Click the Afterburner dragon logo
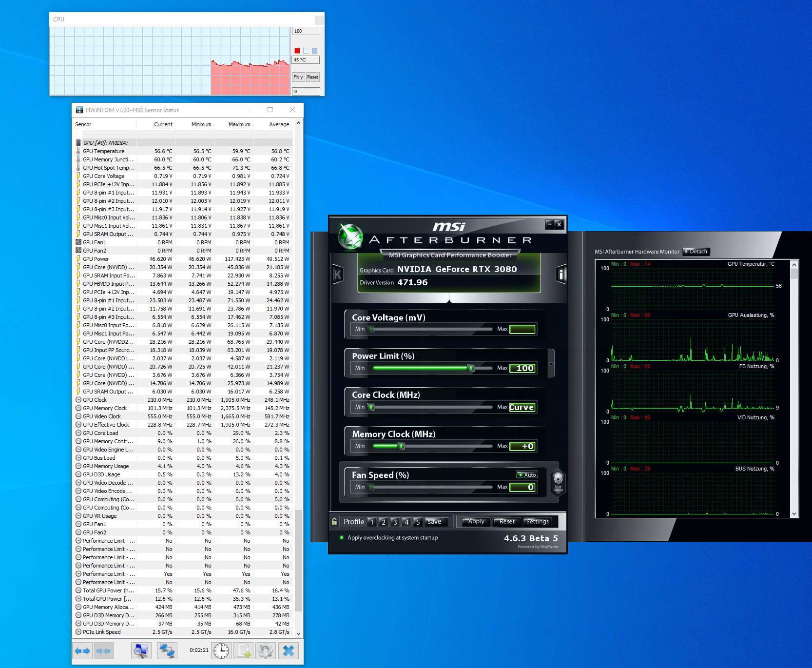 click(350, 236)
